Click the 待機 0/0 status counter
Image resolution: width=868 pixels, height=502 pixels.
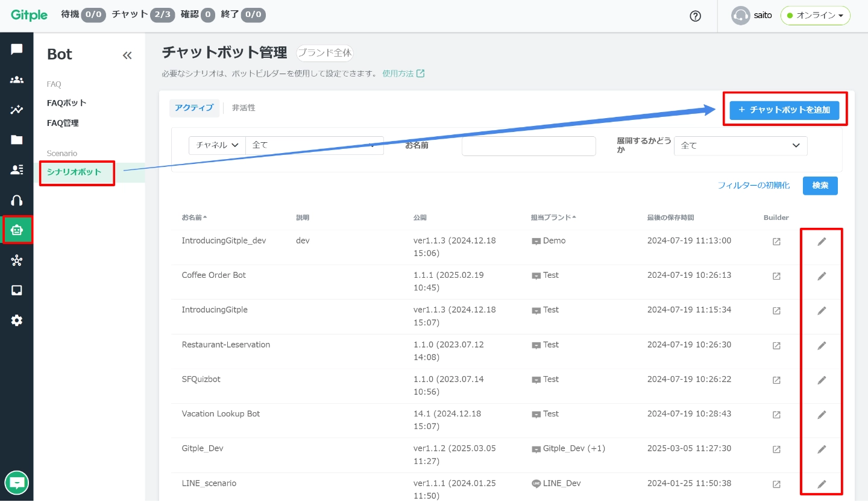coord(83,14)
